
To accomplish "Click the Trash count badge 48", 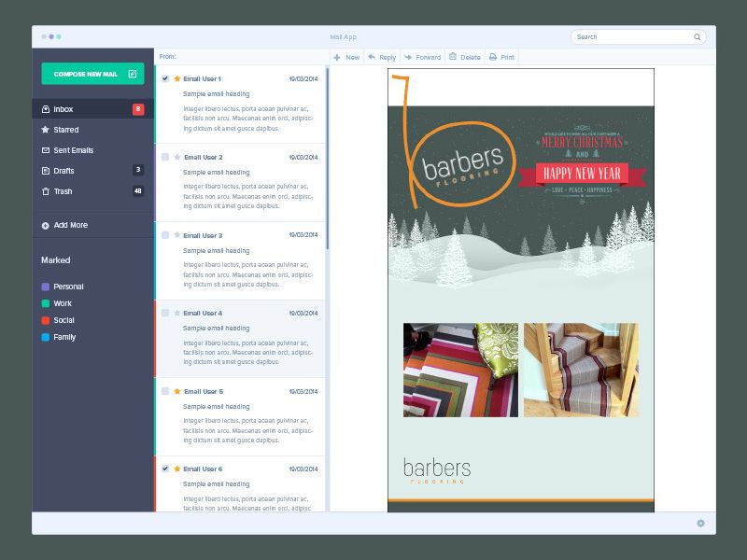I will pyautogui.click(x=138, y=191).
